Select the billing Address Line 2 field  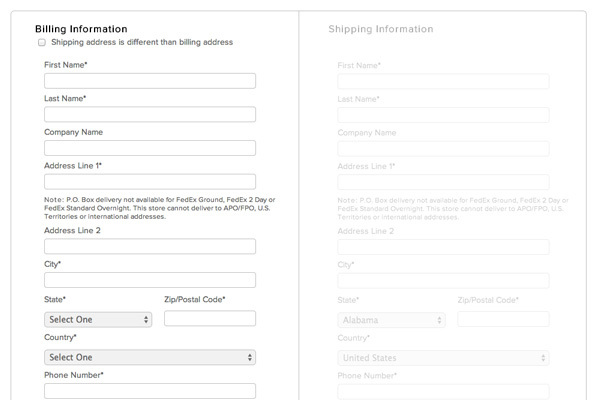click(150, 247)
